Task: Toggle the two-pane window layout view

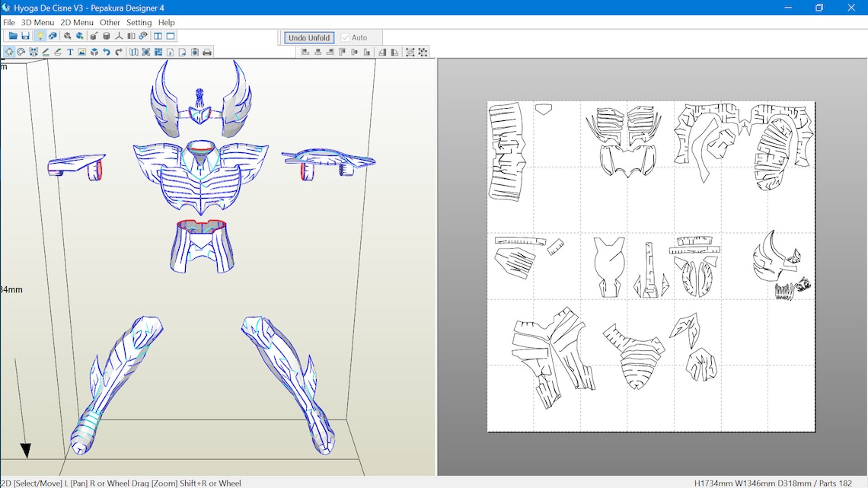Action: [x=158, y=35]
